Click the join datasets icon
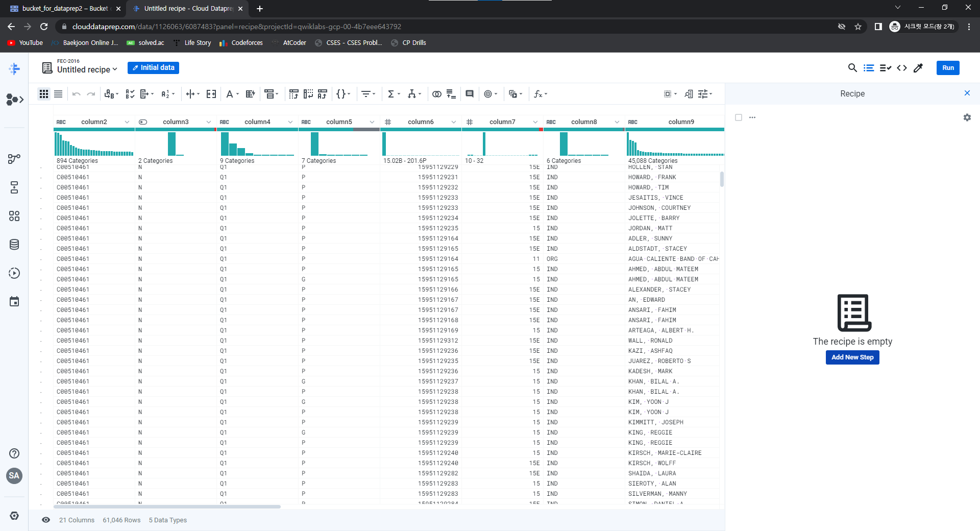Screen dimensions: 980x531 point(436,94)
